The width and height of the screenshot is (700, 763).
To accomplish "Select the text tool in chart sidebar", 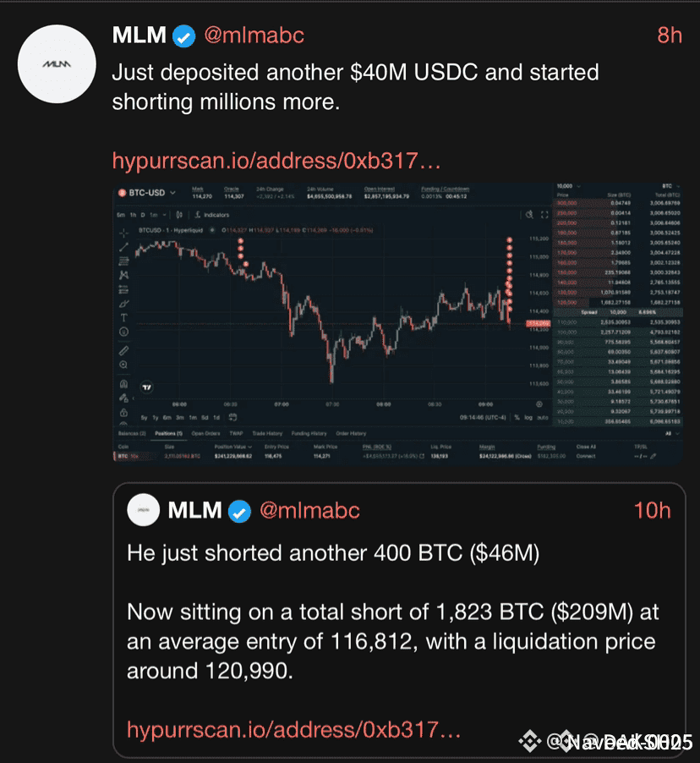I will coord(124,317).
